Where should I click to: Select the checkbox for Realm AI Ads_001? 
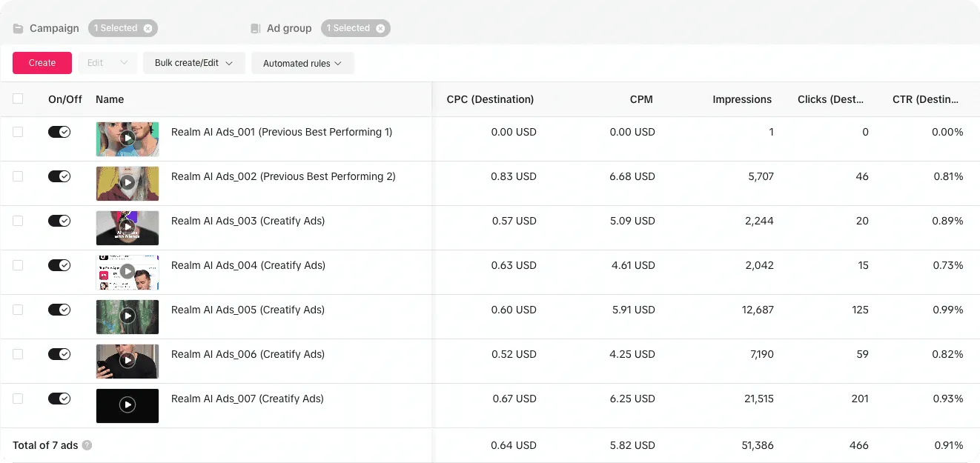click(x=18, y=132)
